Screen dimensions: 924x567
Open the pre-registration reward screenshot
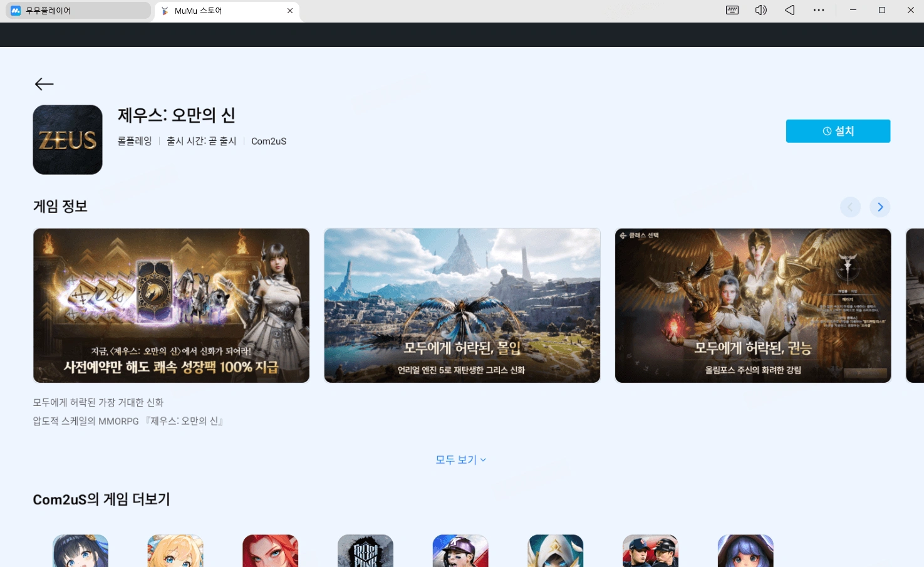coord(171,306)
